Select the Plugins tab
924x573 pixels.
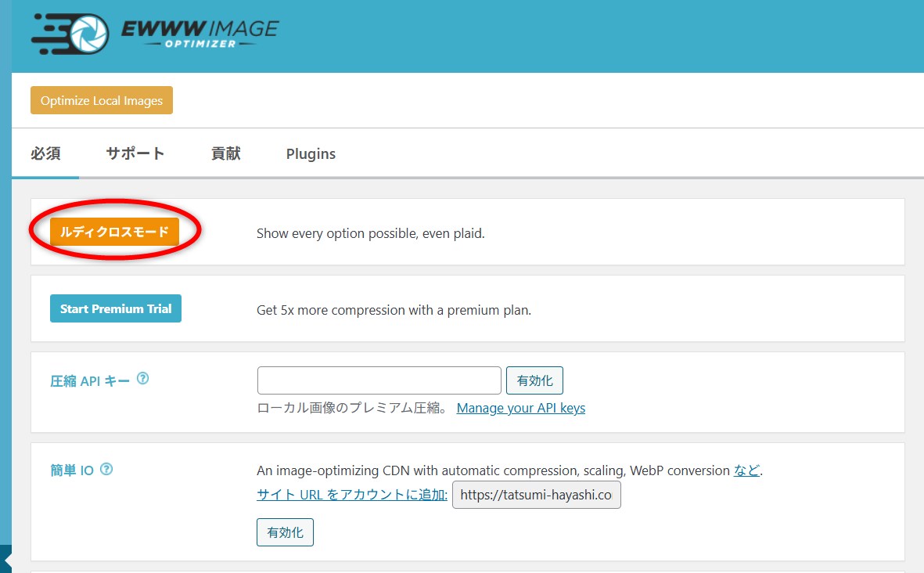coord(311,153)
